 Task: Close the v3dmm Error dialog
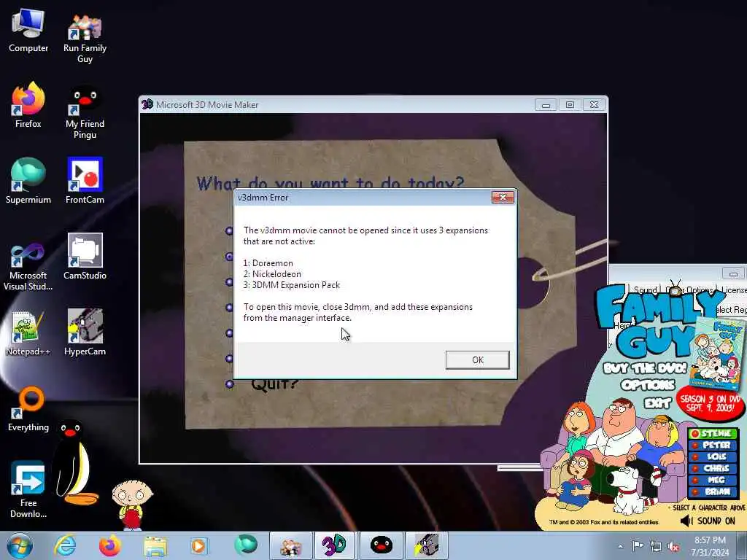pos(503,197)
